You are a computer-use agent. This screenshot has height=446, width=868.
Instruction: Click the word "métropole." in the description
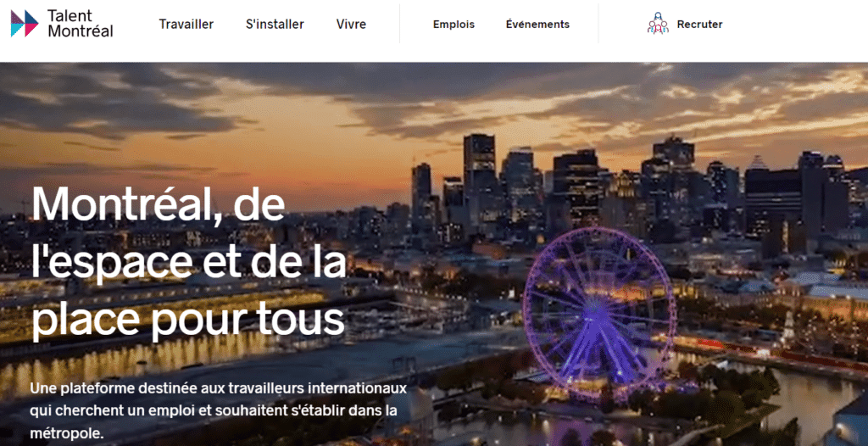(67, 432)
